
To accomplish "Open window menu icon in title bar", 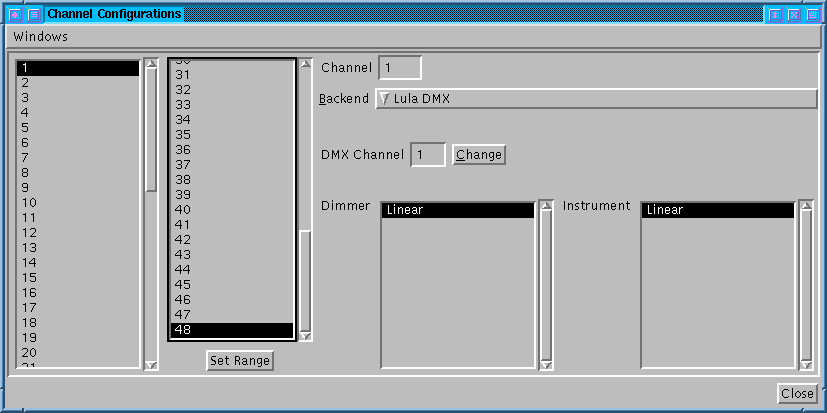I will coord(16,15).
